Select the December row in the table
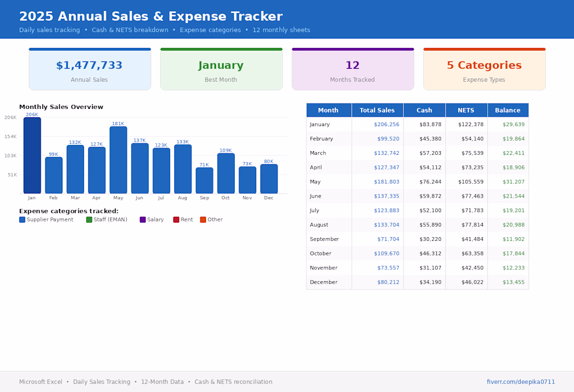This screenshot has height=392, width=574. click(x=417, y=283)
